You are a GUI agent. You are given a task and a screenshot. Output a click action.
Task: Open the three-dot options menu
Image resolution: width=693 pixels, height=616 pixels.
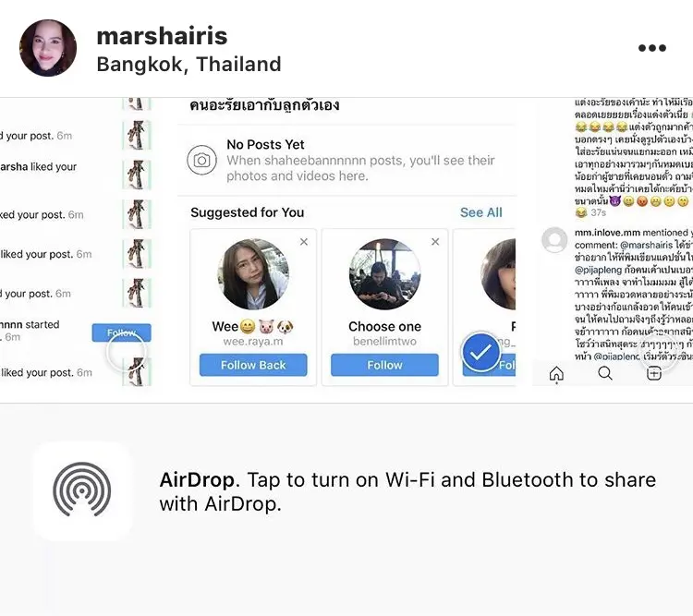652,48
